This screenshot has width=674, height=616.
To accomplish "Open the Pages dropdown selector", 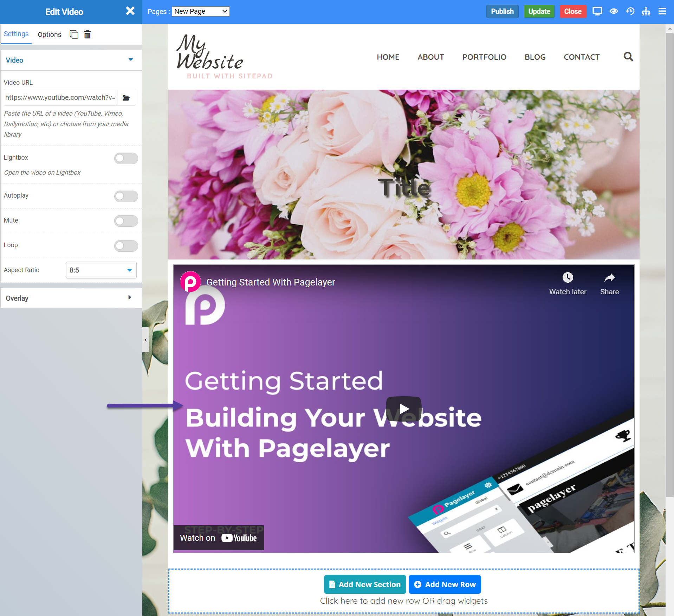I will [201, 11].
